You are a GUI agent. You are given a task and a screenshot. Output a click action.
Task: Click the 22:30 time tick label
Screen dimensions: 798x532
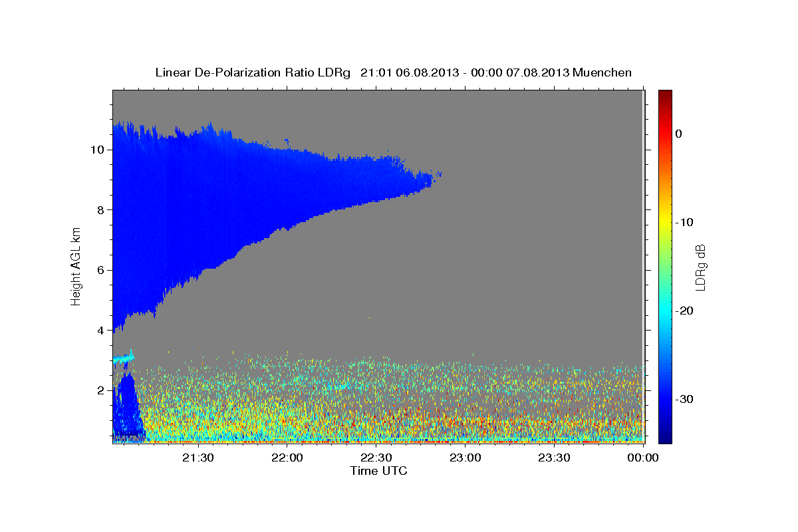click(x=376, y=458)
